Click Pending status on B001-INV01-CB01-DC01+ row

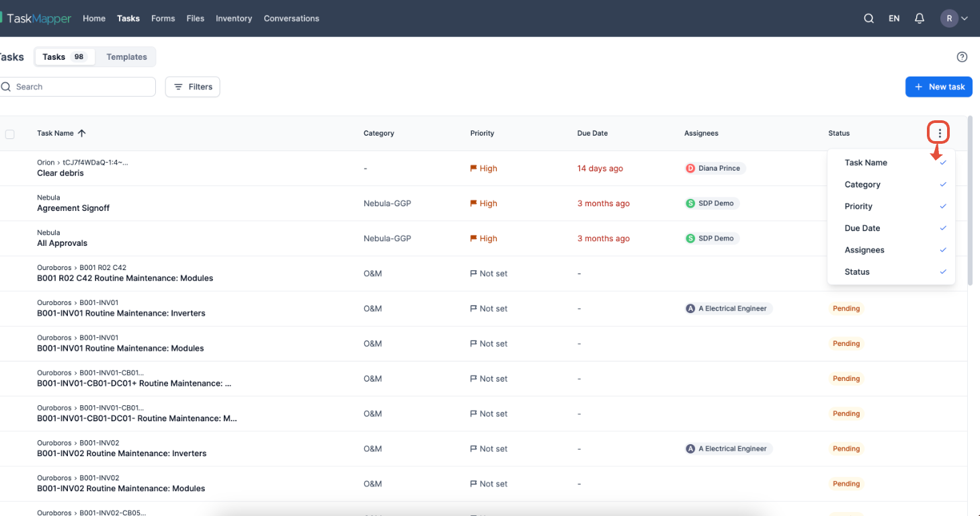pos(846,378)
